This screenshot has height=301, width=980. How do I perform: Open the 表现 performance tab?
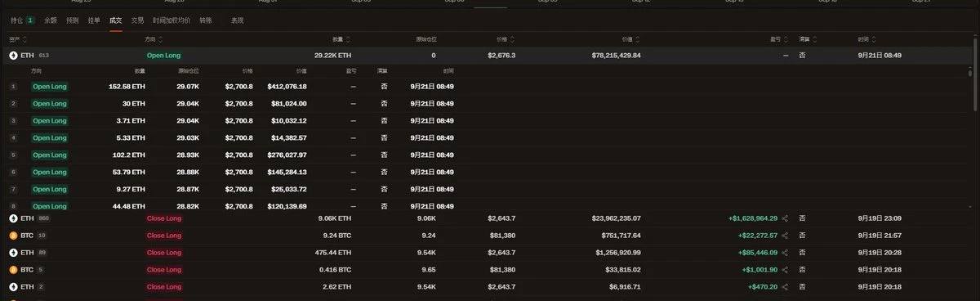pos(237,20)
